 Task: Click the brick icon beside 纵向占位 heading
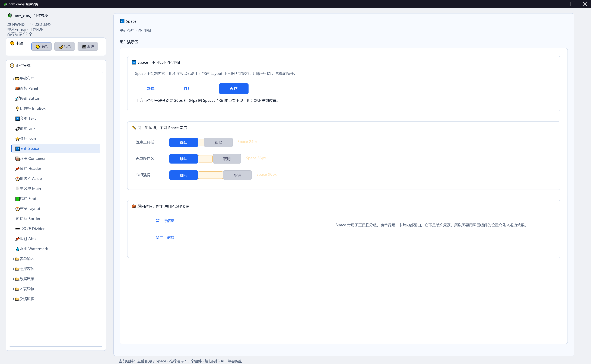click(134, 206)
